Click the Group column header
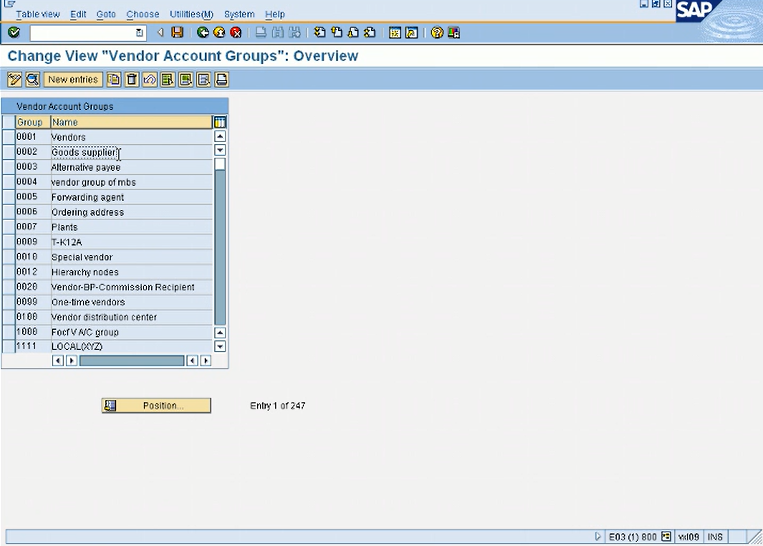763x546 pixels. pyautogui.click(x=33, y=122)
